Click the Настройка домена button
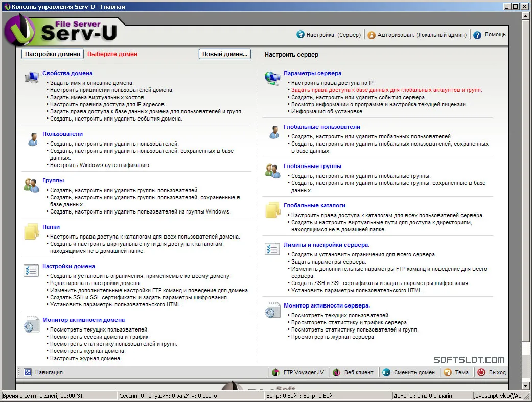 (x=53, y=54)
